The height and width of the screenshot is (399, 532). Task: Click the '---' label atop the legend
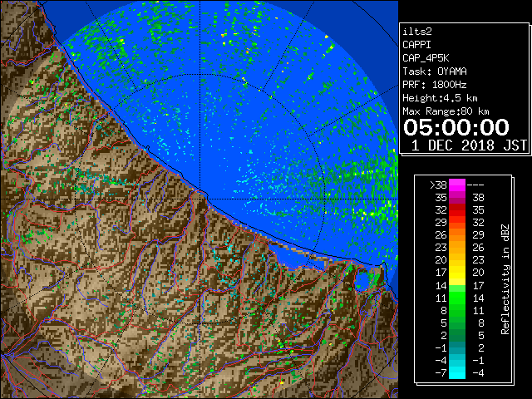point(475,185)
